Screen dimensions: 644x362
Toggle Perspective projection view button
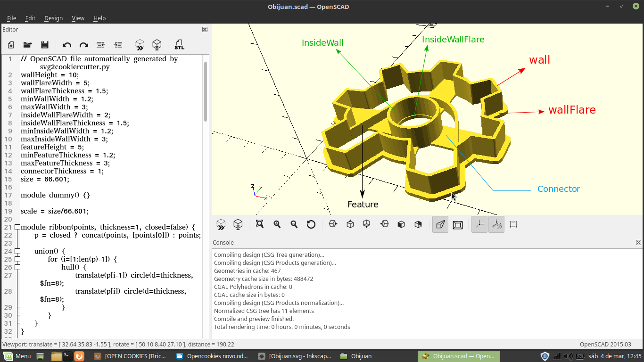point(440,225)
